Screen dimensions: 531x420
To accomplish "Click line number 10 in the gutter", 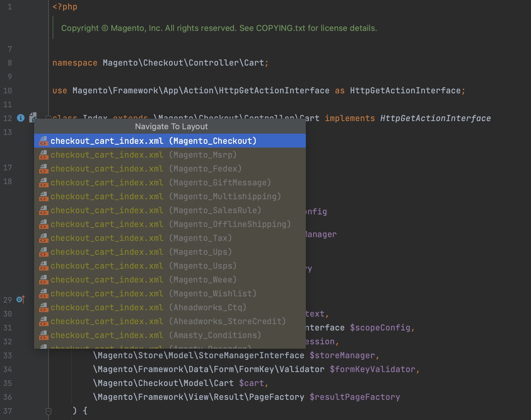I will pyautogui.click(x=8, y=90).
